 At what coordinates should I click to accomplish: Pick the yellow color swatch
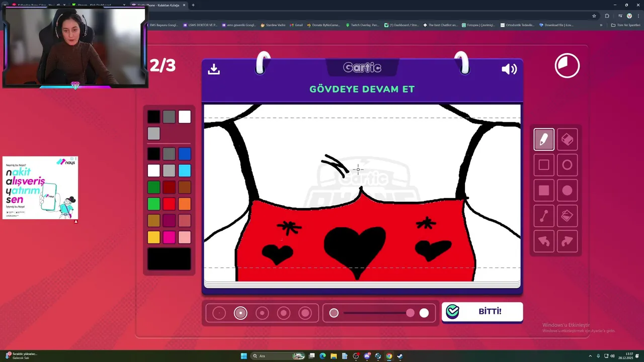(x=154, y=237)
